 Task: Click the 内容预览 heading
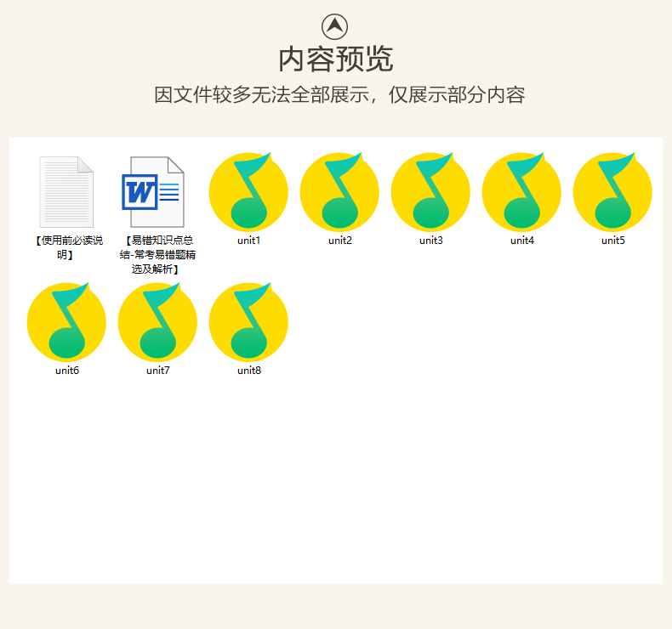[x=335, y=59]
